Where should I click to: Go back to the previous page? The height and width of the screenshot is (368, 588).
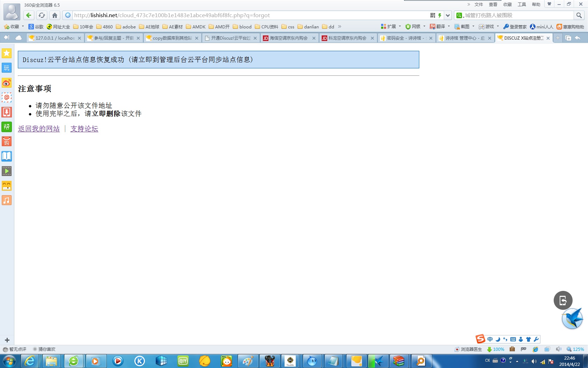[29, 15]
